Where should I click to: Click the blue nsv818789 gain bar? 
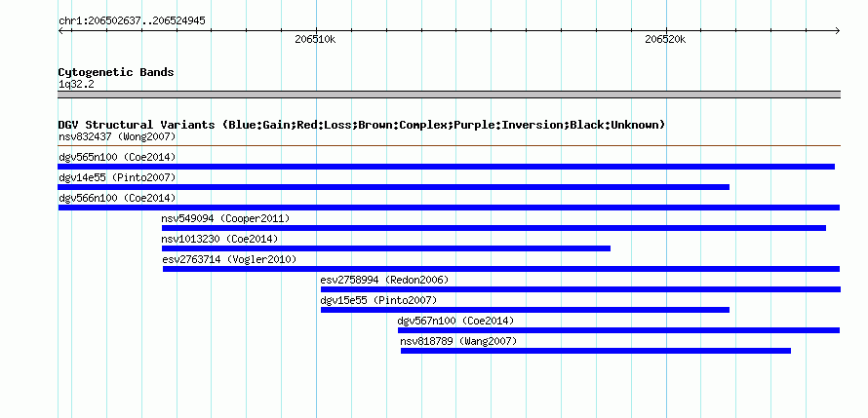point(596,351)
